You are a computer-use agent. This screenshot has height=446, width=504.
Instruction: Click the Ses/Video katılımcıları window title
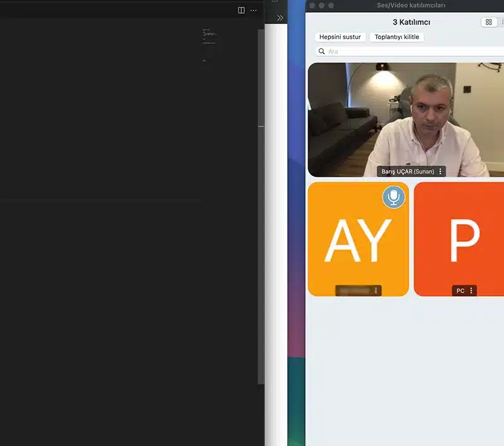tap(411, 5)
